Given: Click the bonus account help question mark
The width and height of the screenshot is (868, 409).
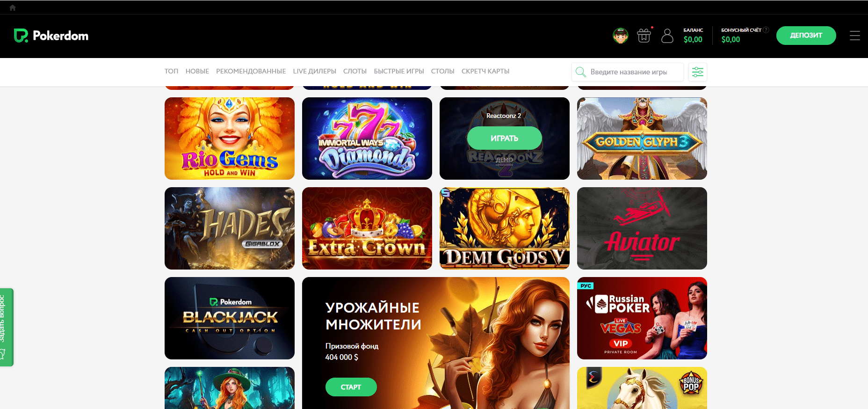Looking at the screenshot, I should coord(766,30).
